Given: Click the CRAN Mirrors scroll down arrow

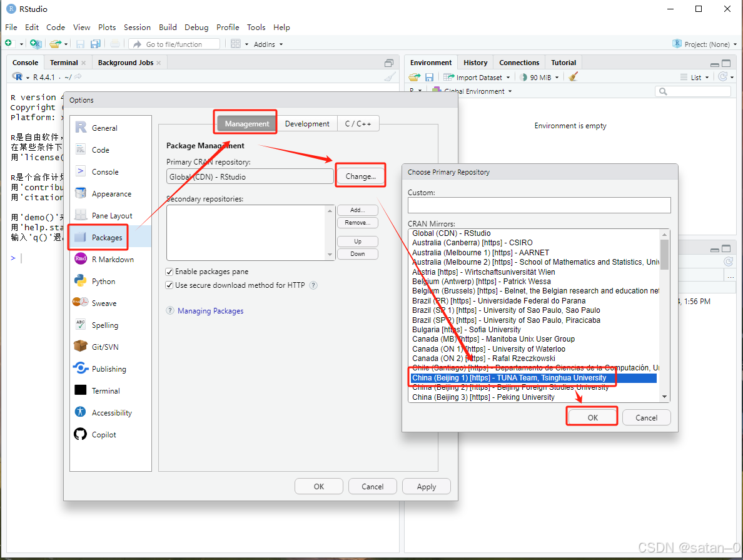Looking at the screenshot, I should [x=664, y=397].
